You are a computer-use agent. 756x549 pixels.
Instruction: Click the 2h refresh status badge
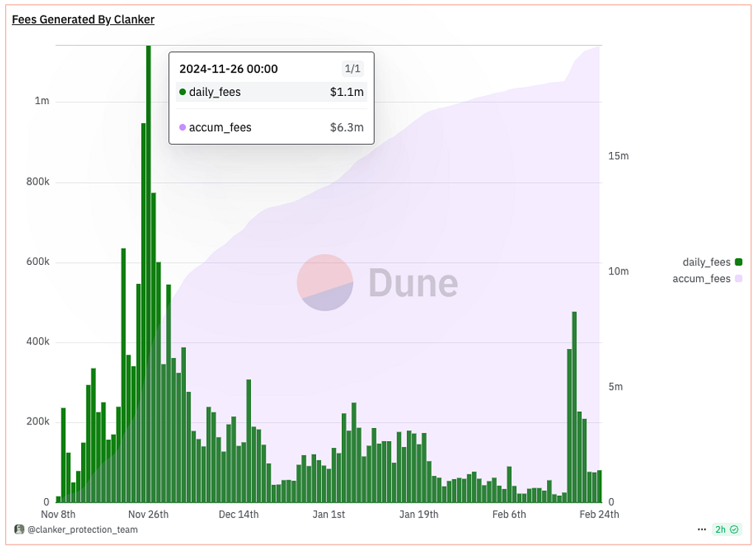pyautogui.click(x=726, y=530)
